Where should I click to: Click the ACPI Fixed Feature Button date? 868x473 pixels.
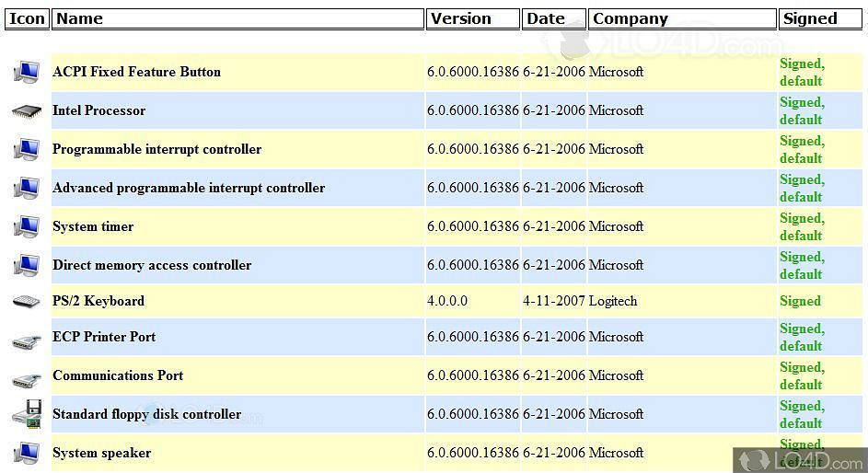pyautogui.click(x=553, y=72)
